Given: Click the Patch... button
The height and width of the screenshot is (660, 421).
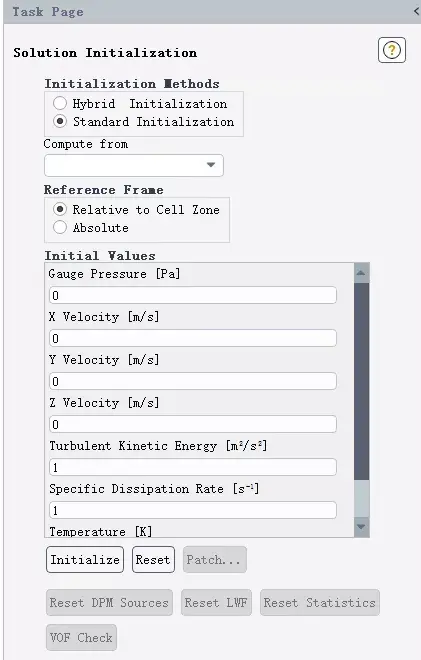Looking at the screenshot, I should 215,559.
